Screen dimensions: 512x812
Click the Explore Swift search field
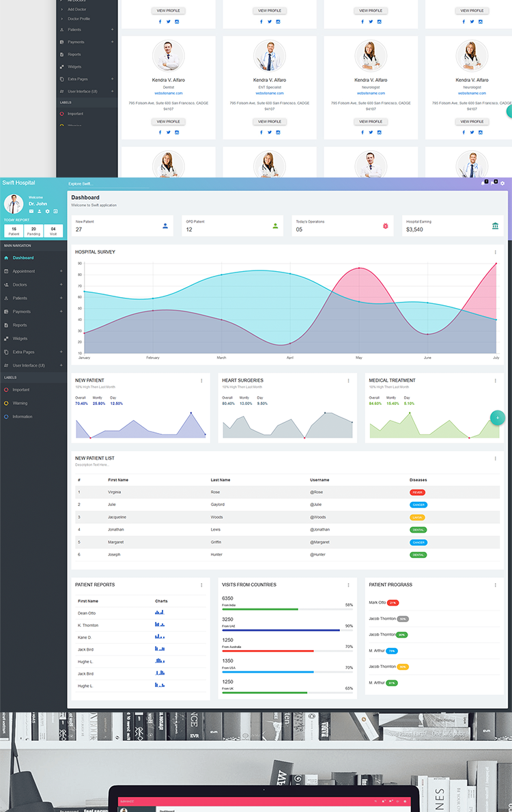[80, 184]
